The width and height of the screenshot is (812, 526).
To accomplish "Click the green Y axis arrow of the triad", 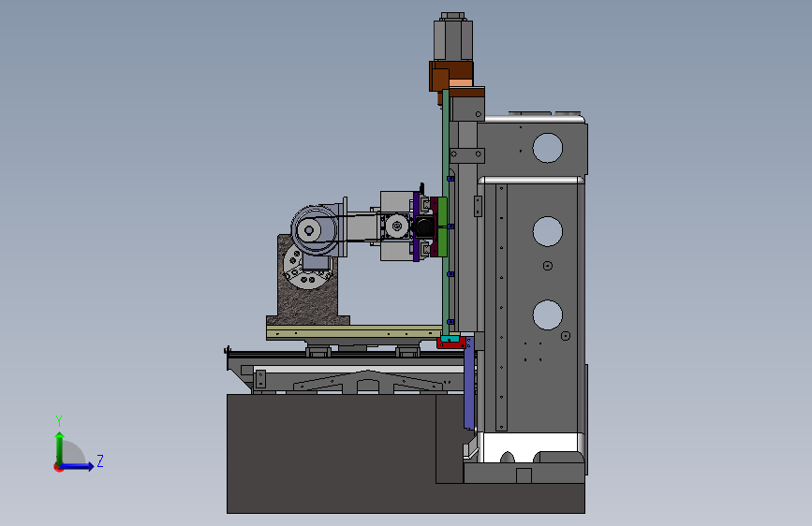I will (x=60, y=448).
